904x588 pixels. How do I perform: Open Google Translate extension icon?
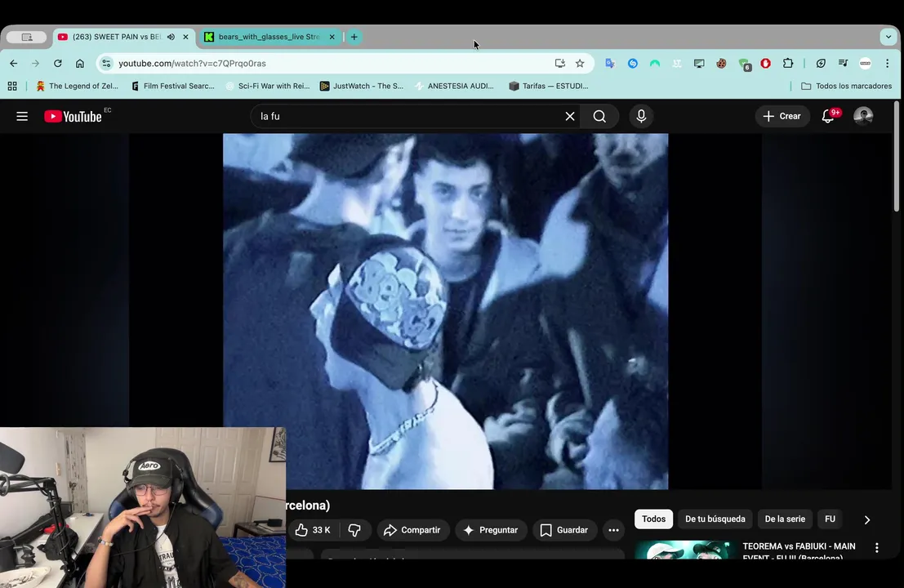[610, 64]
